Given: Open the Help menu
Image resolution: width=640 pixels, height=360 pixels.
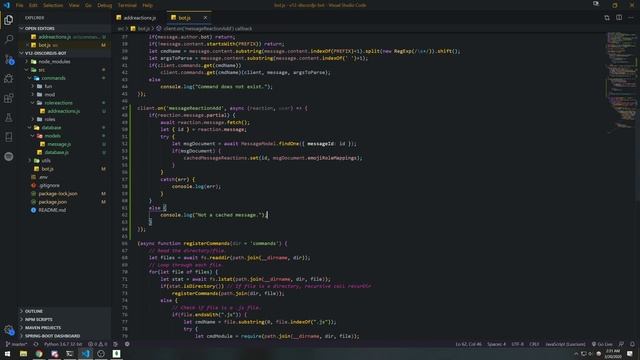Looking at the screenshot, I should click(x=147, y=5).
